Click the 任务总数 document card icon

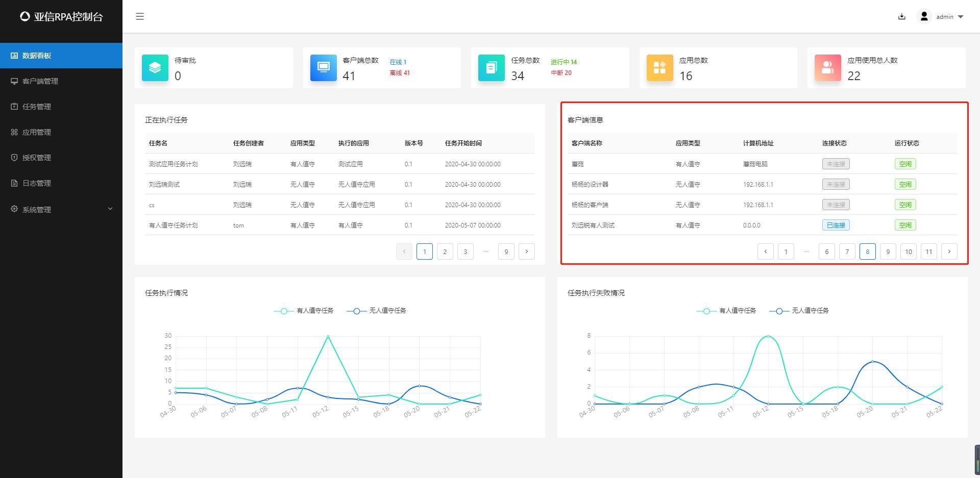(x=492, y=68)
